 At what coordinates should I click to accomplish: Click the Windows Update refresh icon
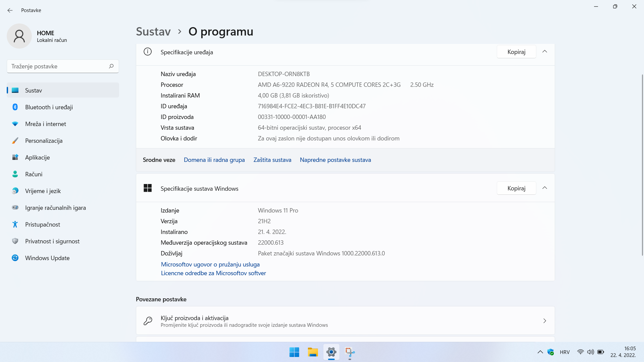click(15, 258)
